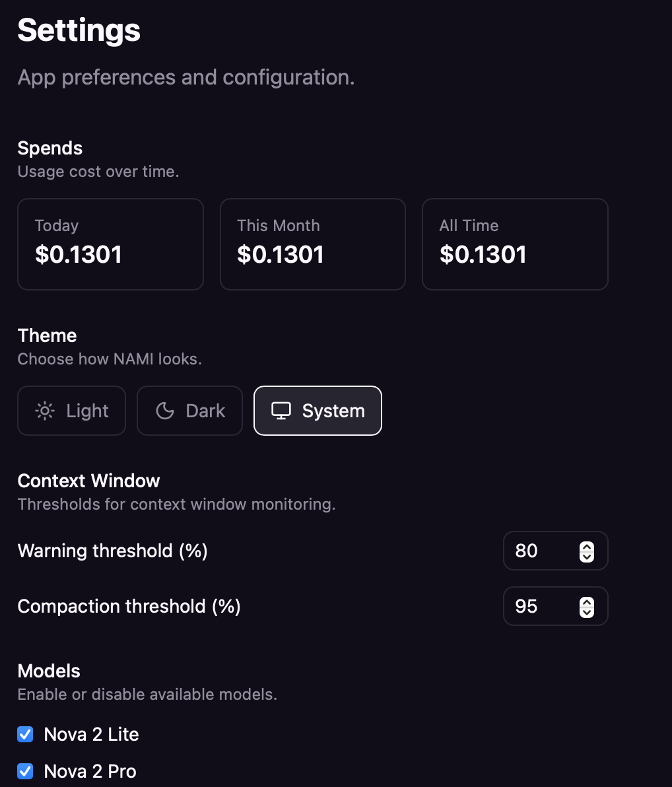The width and height of the screenshot is (672, 787).
Task: Click the sun icon for Light theme
Action: 45,411
